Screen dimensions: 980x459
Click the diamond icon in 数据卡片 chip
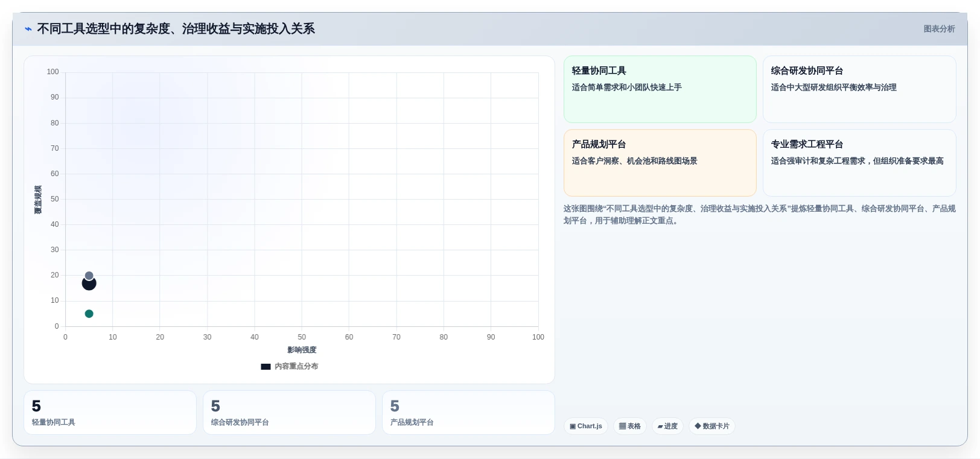[x=698, y=426]
